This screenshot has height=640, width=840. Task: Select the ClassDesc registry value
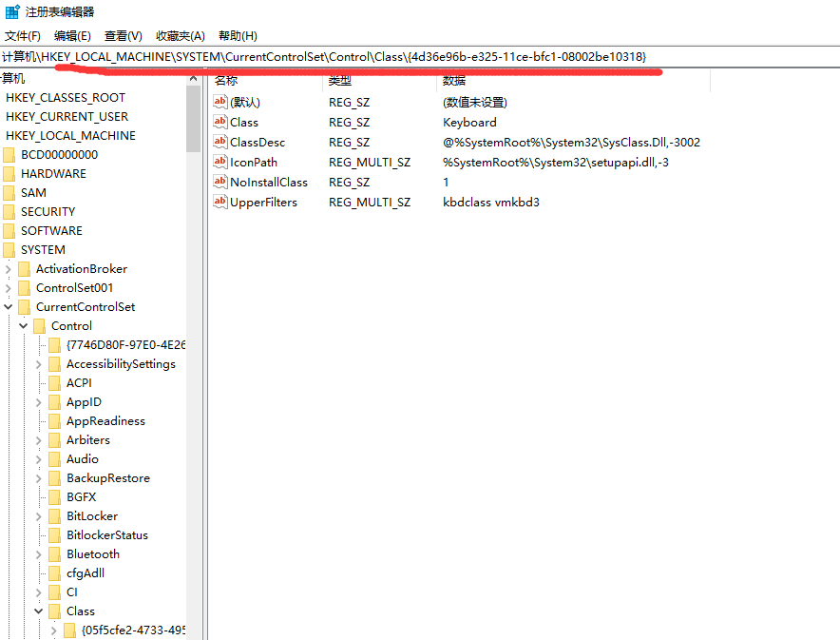pos(257,142)
